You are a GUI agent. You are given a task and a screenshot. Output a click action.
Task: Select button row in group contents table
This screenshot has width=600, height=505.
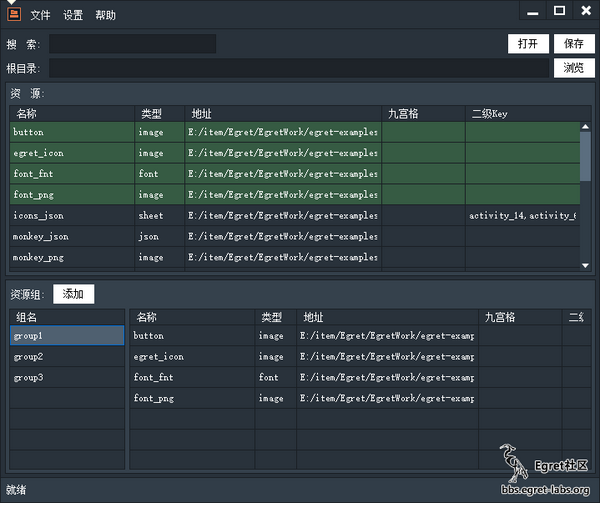[360, 336]
